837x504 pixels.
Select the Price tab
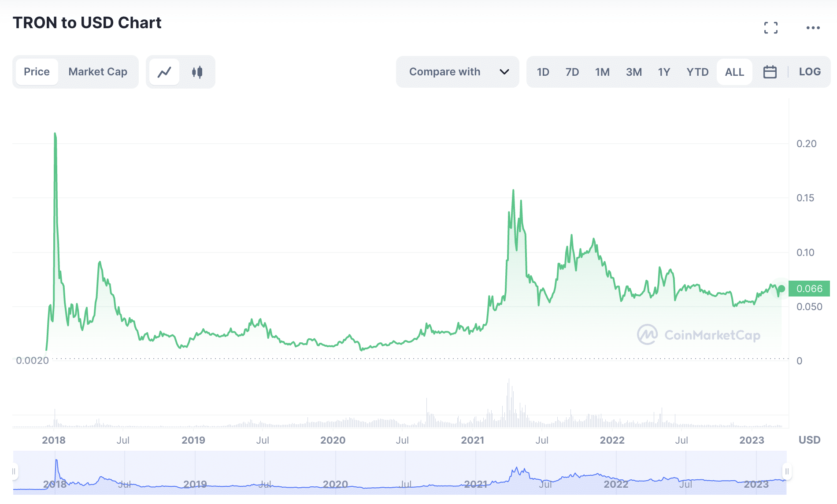[37, 72]
